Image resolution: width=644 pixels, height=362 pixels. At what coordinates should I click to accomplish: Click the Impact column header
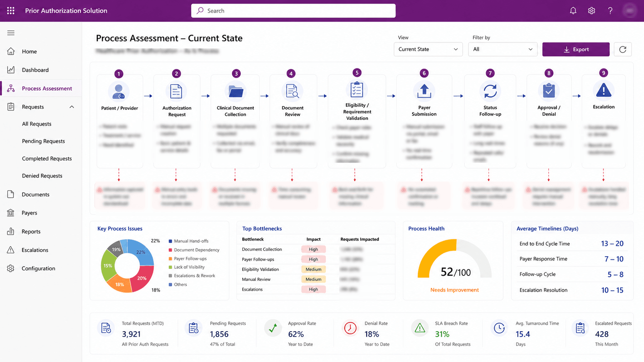314,239
